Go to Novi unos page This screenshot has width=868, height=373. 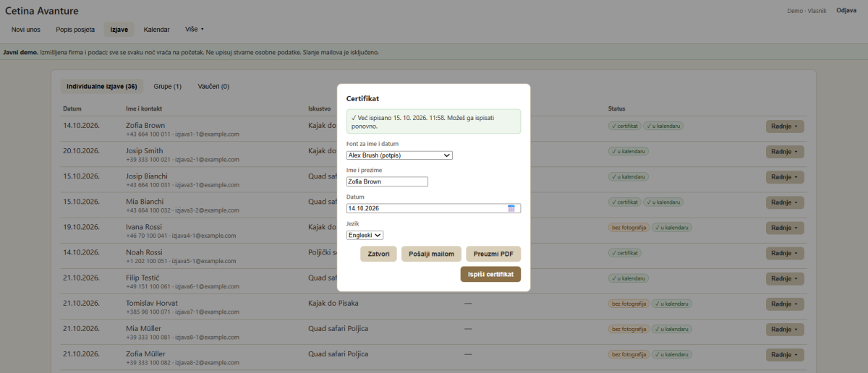(x=26, y=30)
